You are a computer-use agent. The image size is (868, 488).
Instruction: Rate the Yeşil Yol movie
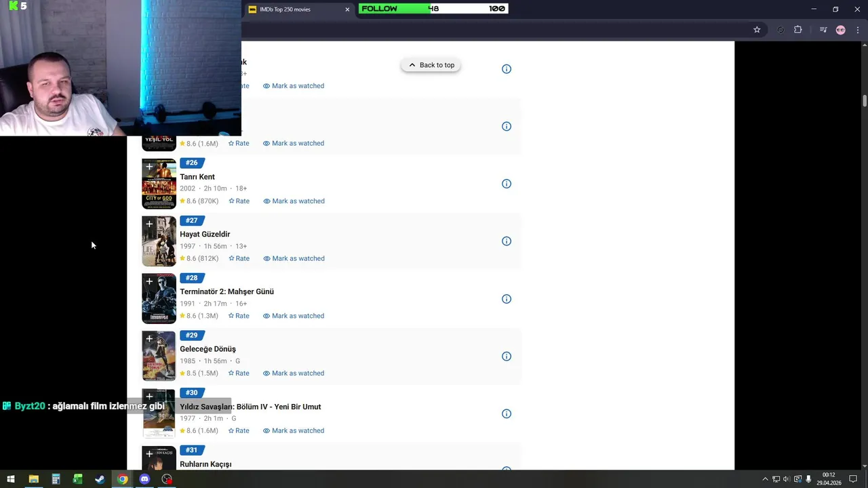point(239,143)
